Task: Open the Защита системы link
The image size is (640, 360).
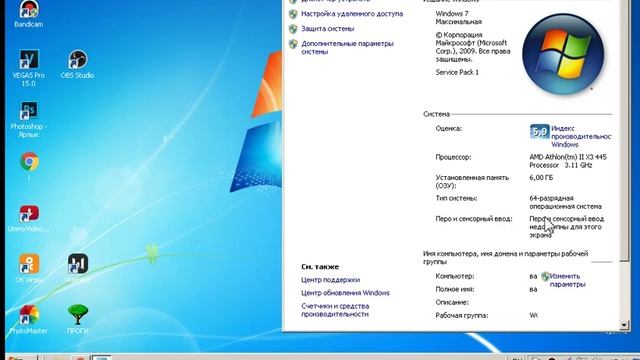Action: (327, 29)
